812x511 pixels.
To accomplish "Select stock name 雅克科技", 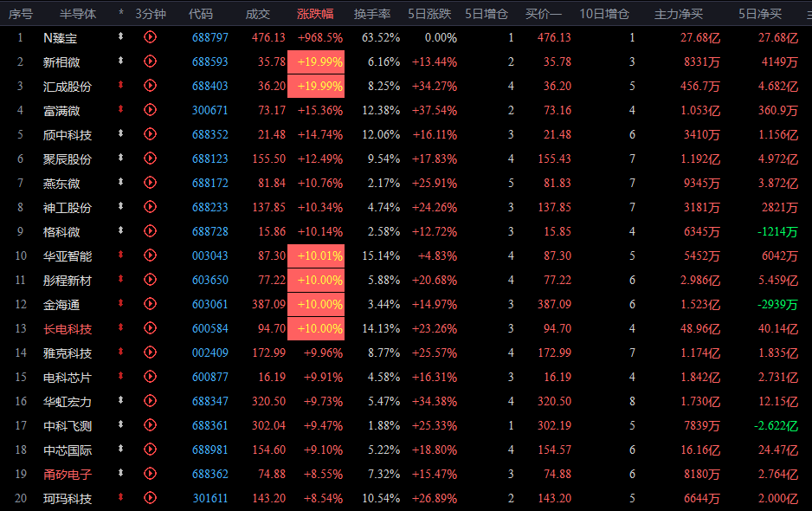I will pos(68,353).
